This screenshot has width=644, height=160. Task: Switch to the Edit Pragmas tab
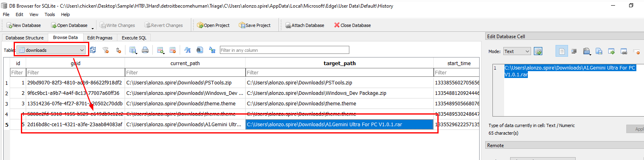pyautogui.click(x=100, y=38)
